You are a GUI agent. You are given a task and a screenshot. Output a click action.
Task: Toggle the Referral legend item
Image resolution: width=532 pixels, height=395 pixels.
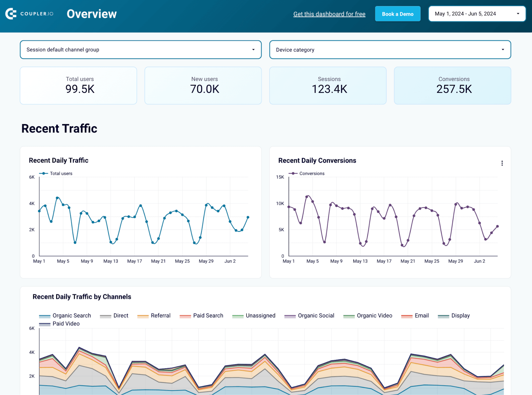(154, 315)
